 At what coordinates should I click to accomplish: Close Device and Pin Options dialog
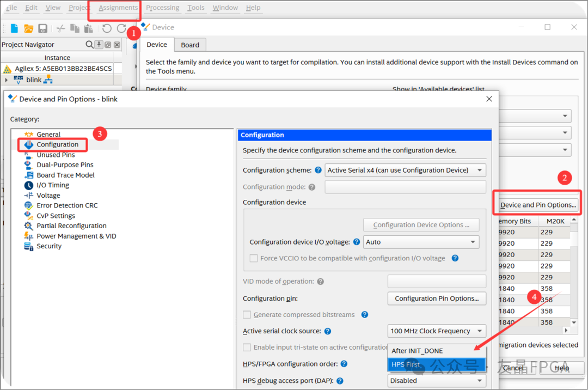tap(489, 99)
